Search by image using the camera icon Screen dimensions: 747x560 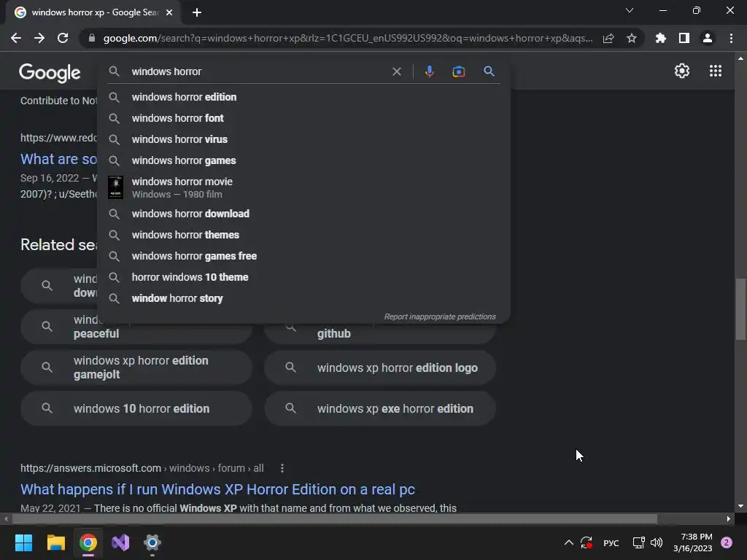pos(458,71)
